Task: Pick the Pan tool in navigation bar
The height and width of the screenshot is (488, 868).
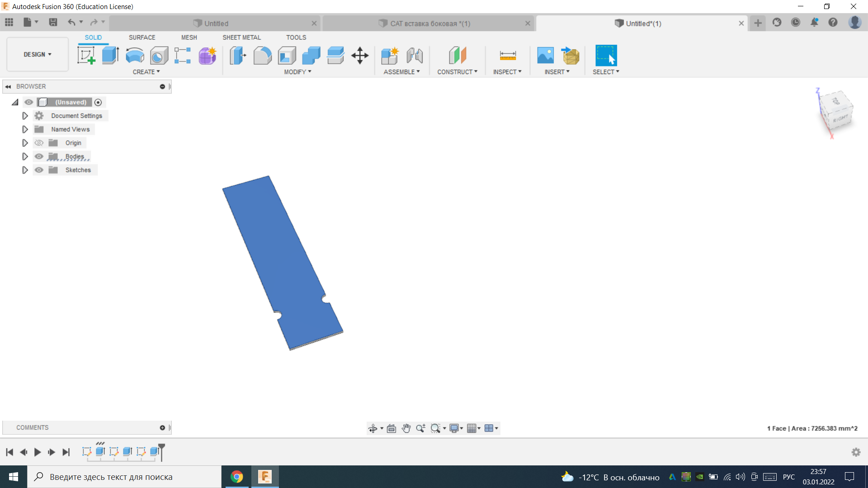Action: [x=406, y=428]
